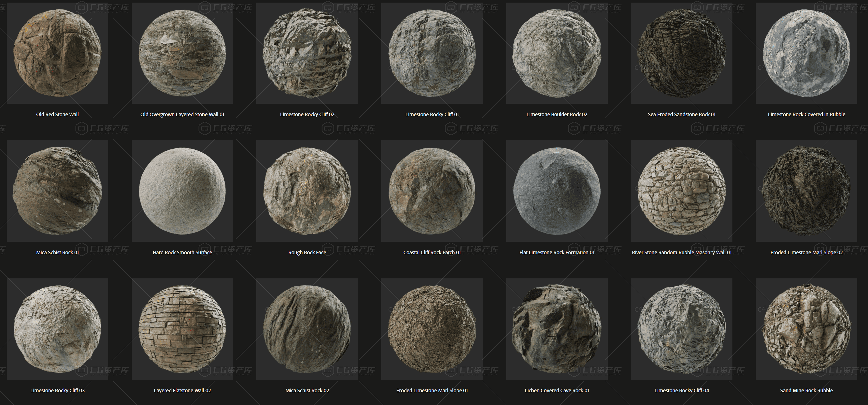Click 'Coastal Cliff Rock Patch 01' text

432,252
